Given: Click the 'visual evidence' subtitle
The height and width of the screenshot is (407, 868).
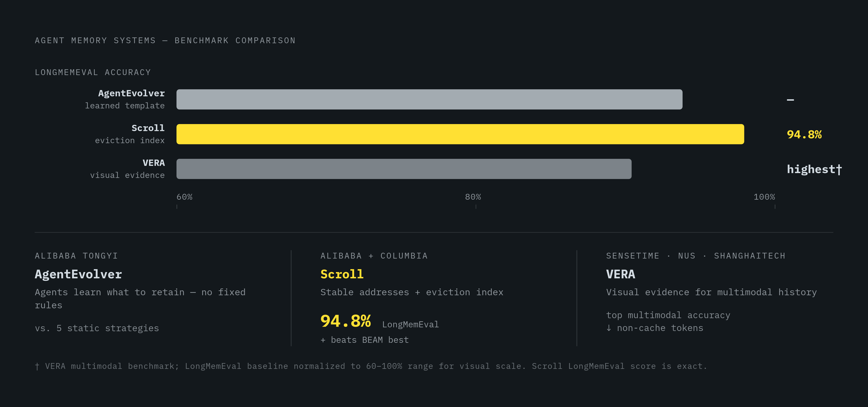Looking at the screenshot, I should (x=127, y=175).
